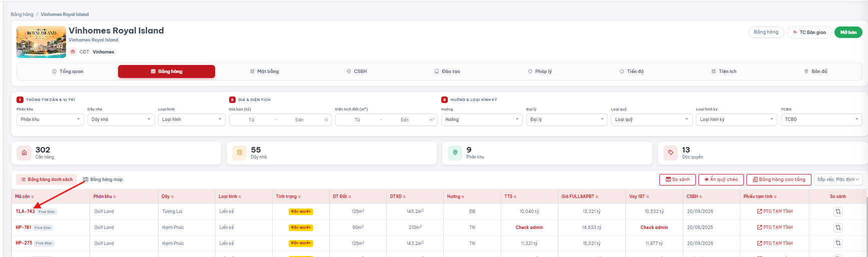This screenshot has height=257, width=868.
Task: Click the Bảng hàng breadcrumb link
Action: (22, 14)
